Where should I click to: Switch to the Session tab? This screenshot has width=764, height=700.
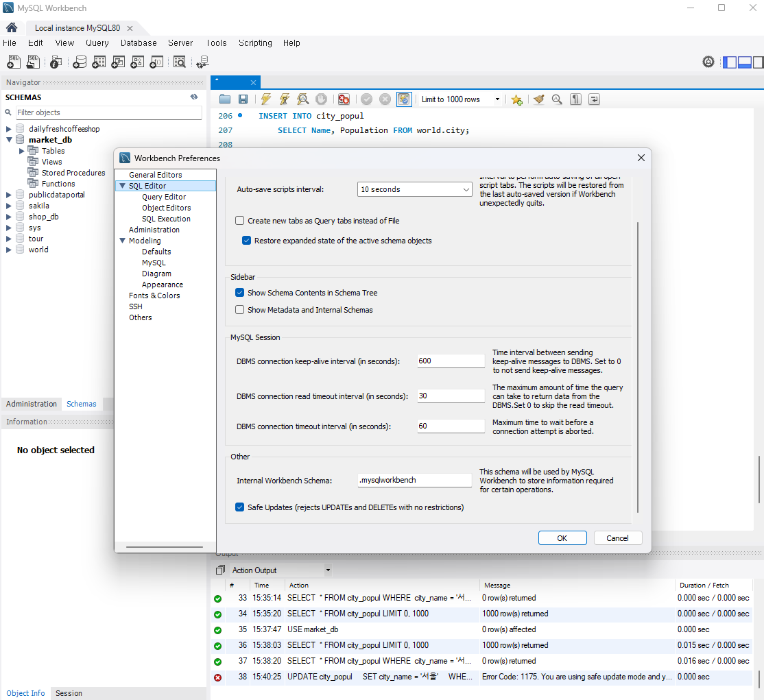click(69, 693)
